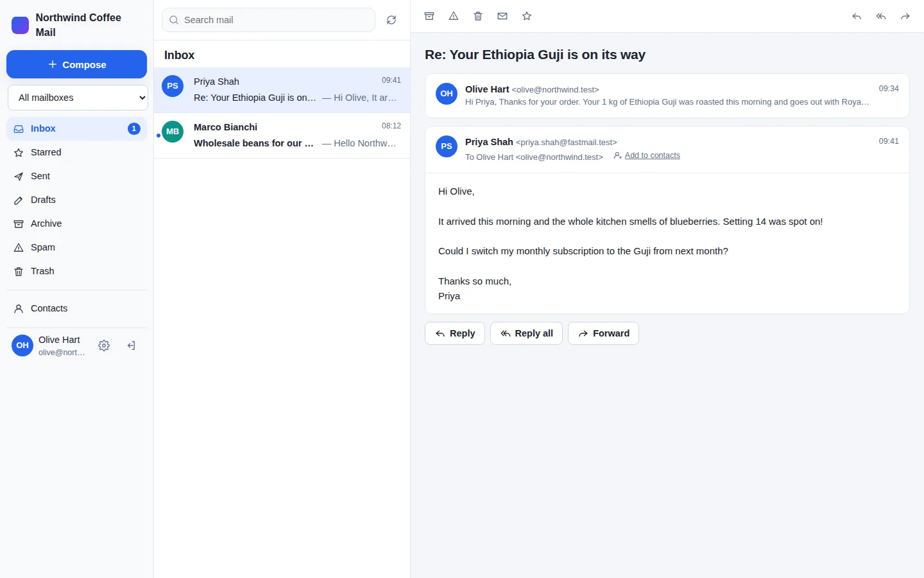Click the OH account avatar in sidebar
This screenshot has height=578, width=924.
(x=22, y=346)
